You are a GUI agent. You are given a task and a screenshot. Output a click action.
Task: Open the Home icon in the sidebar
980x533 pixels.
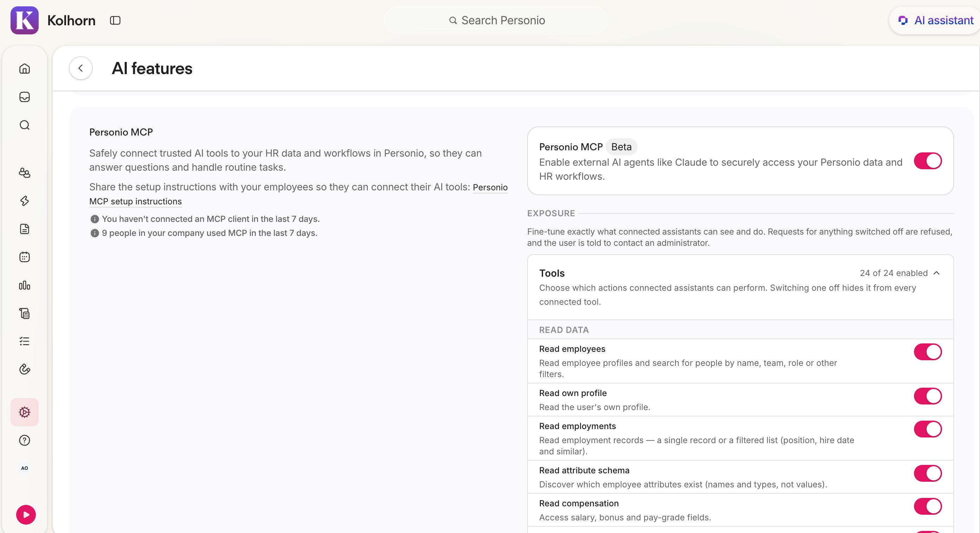(x=24, y=68)
